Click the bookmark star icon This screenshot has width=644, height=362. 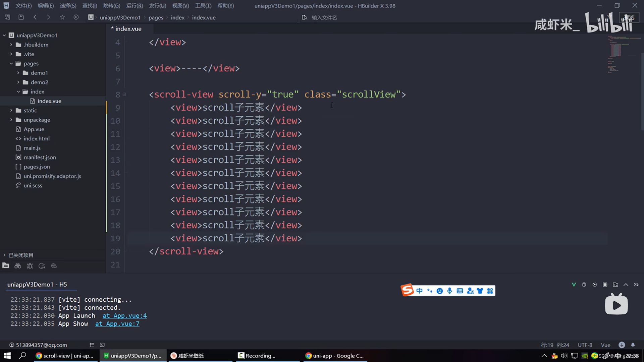click(62, 17)
